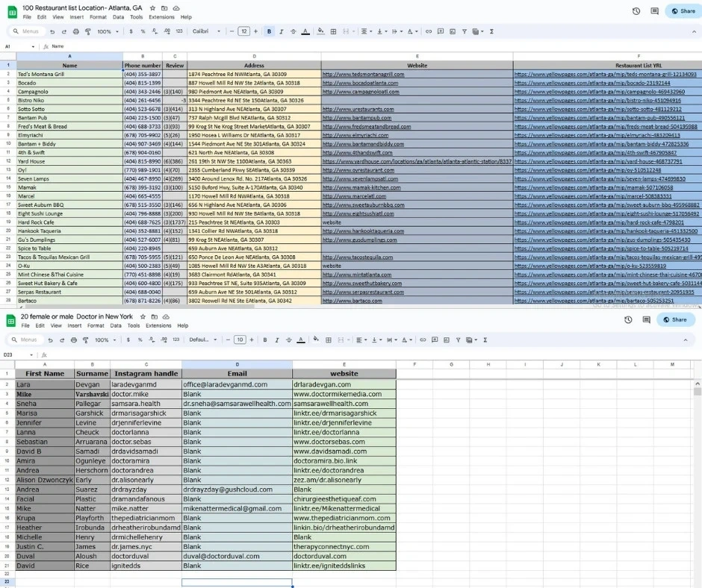The width and height of the screenshot is (702, 588).
Task: Toggle Strikethrough in Restaurant sheet toolbar
Action: tap(293, 31)
